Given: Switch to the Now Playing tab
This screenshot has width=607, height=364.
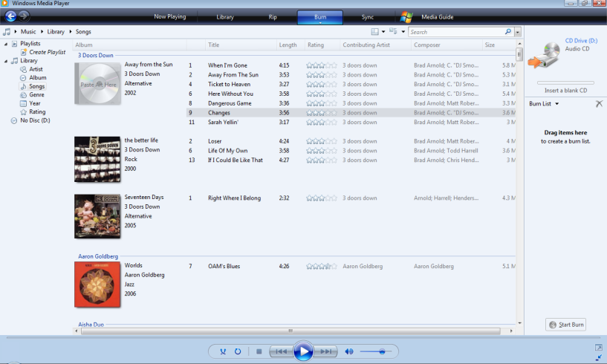Looking at the screenshot, I should coord(170,16).
